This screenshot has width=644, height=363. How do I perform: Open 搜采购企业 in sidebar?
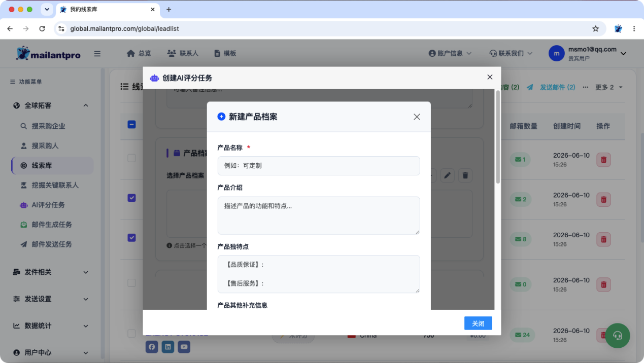(x=48, y=126)
